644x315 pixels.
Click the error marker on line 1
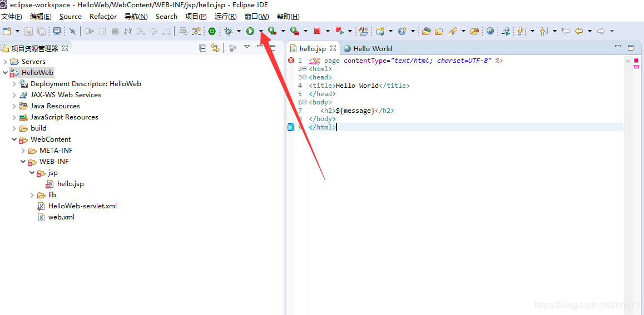coord(291,61)
